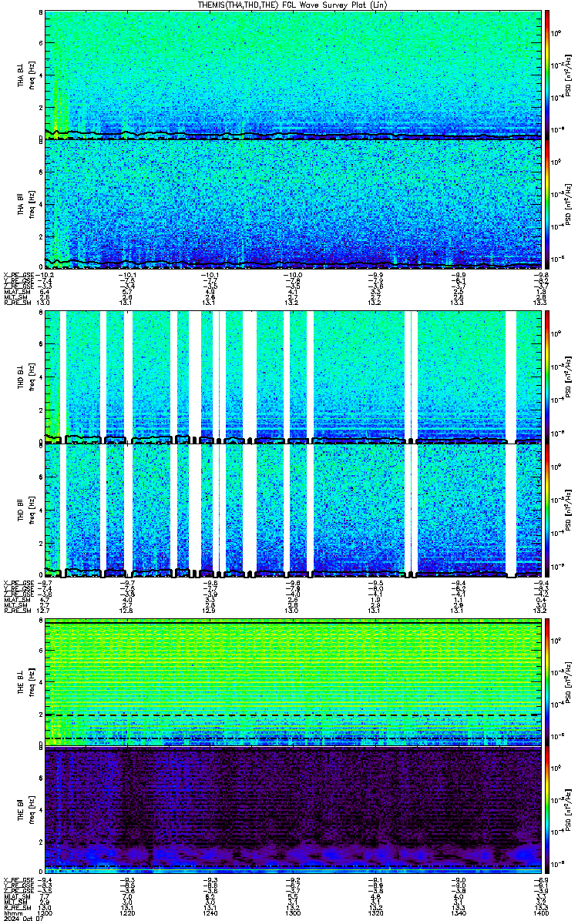The image size is (578, 924).
Task: Click inside the THA B|| spectrogram panel
Action: 292,203
